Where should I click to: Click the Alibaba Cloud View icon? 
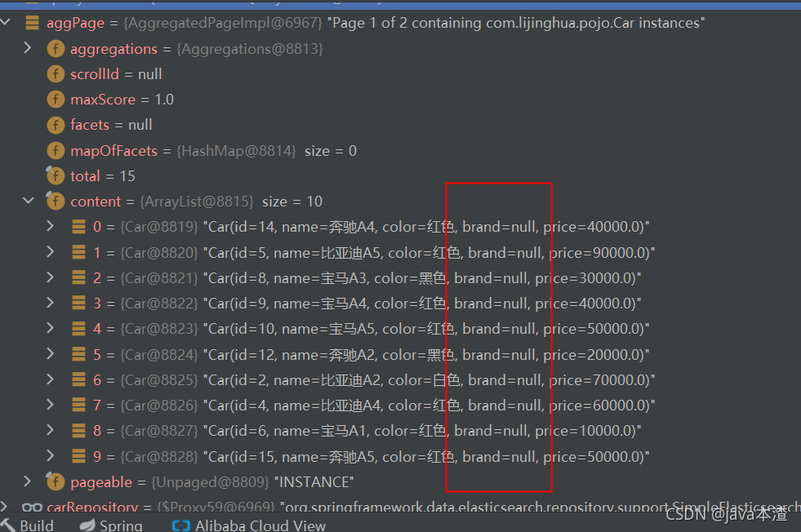click(x=180, y=525)
